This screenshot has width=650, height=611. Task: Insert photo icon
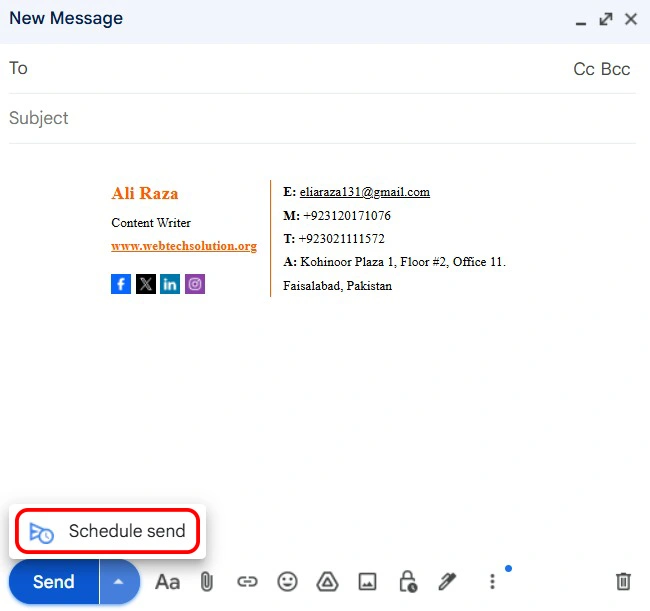[x=367, y=582]
